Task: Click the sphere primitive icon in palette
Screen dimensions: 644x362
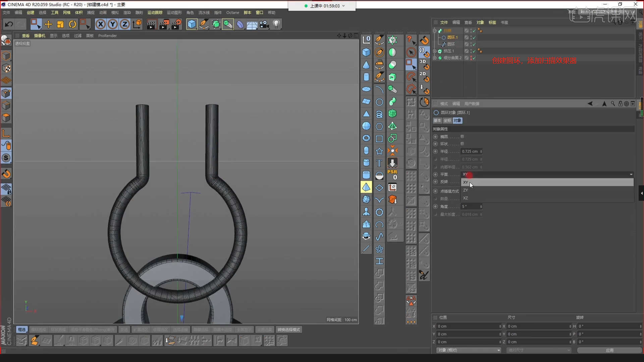Action: pos(366,126)
